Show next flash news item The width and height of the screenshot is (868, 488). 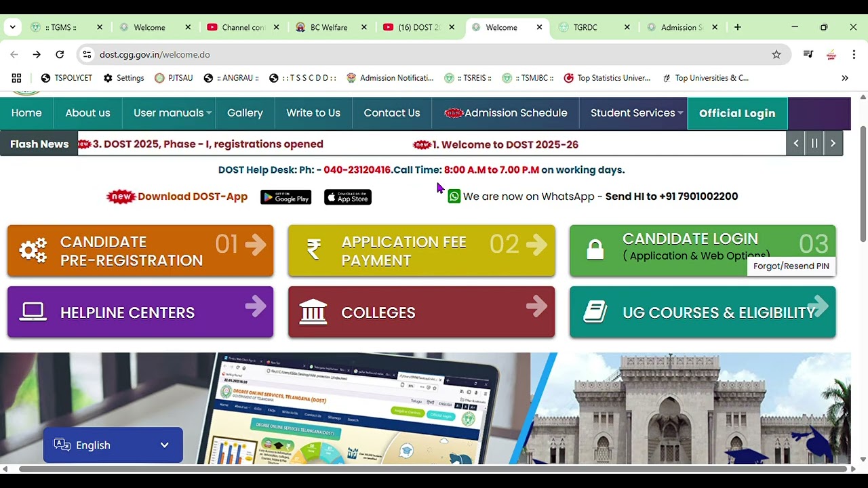(x=833, y=144)
